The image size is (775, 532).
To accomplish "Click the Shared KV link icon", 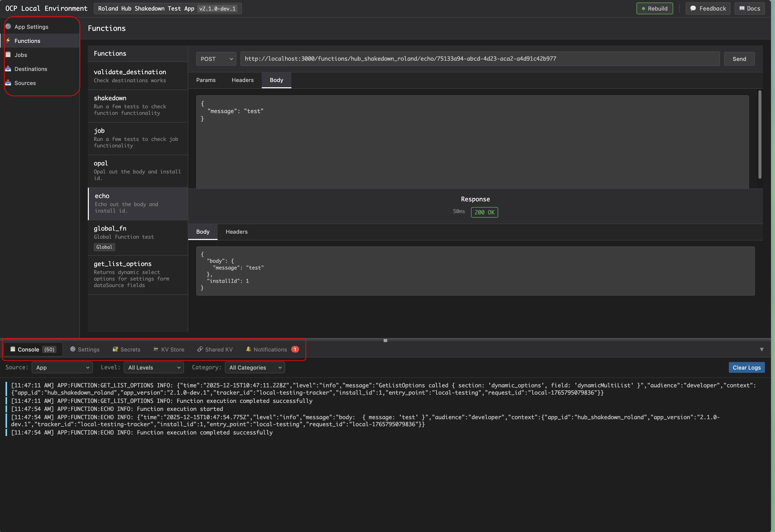I will (200, 349).
